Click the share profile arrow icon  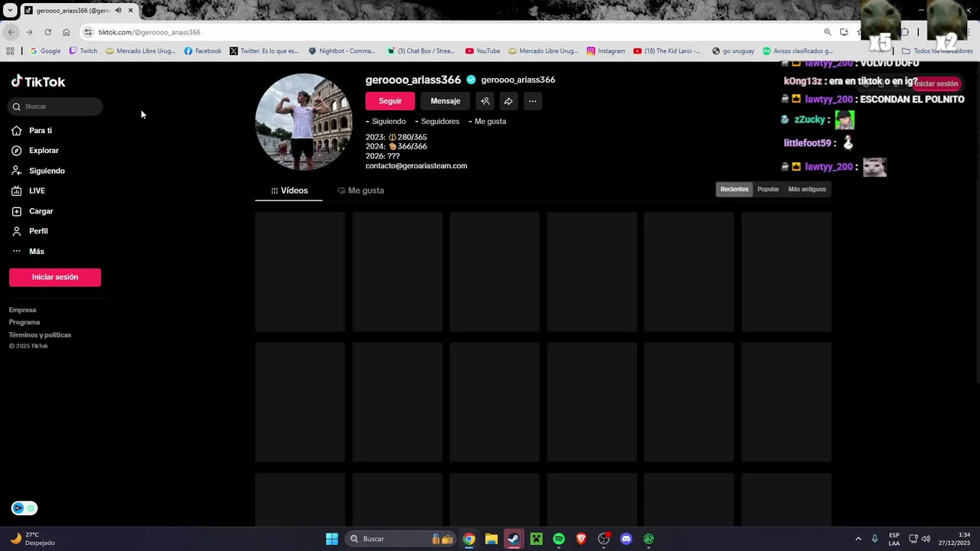[x=508, y=101]
